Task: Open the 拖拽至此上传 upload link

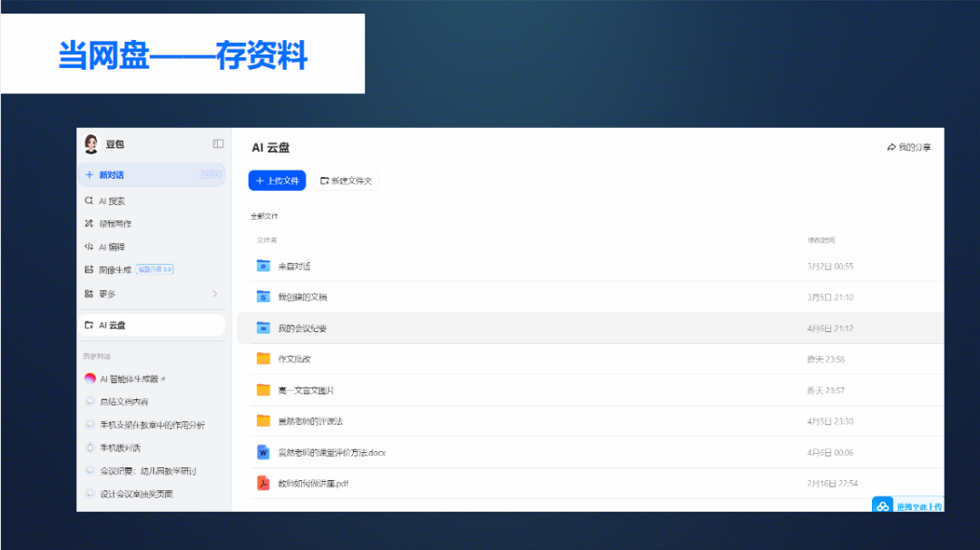Action: click(907, 506)
